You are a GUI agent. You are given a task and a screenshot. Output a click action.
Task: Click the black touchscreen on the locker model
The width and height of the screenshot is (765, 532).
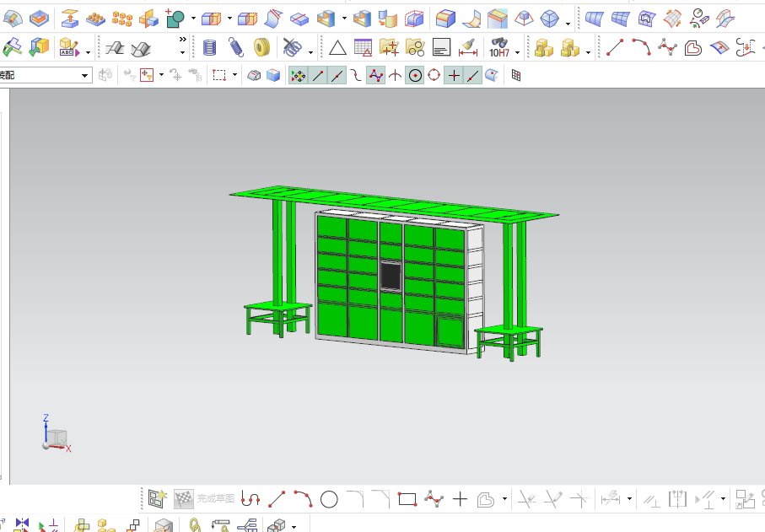(391, 276)
